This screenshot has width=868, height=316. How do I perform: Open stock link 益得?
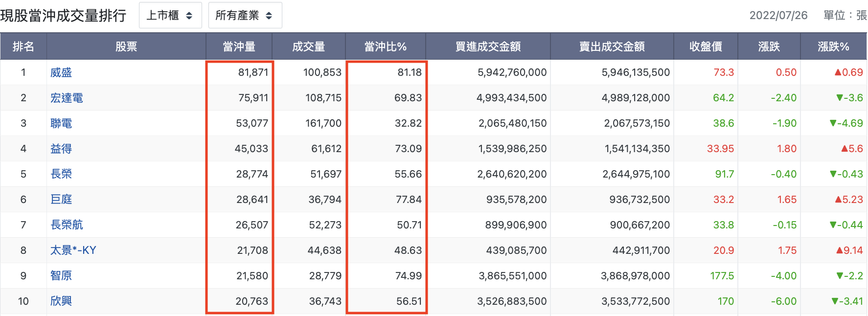pos(61,149)
